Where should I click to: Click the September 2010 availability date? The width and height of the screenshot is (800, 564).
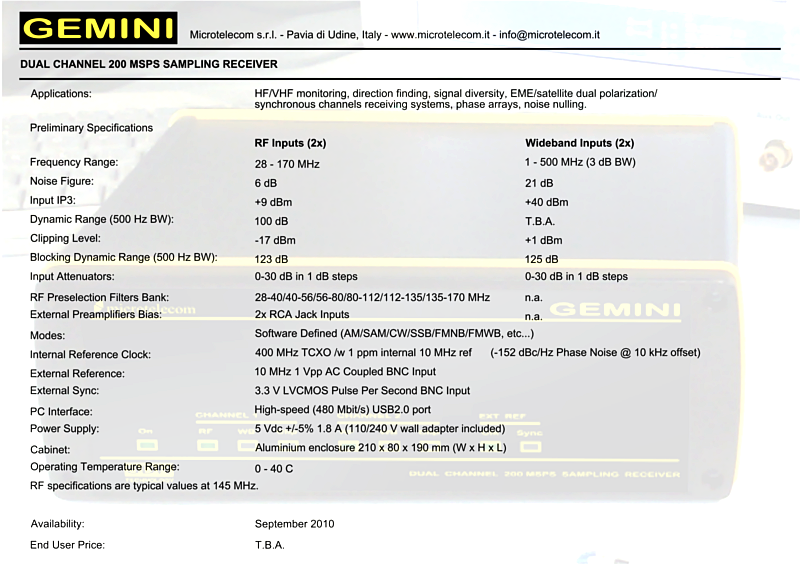(x=295, y=524)
